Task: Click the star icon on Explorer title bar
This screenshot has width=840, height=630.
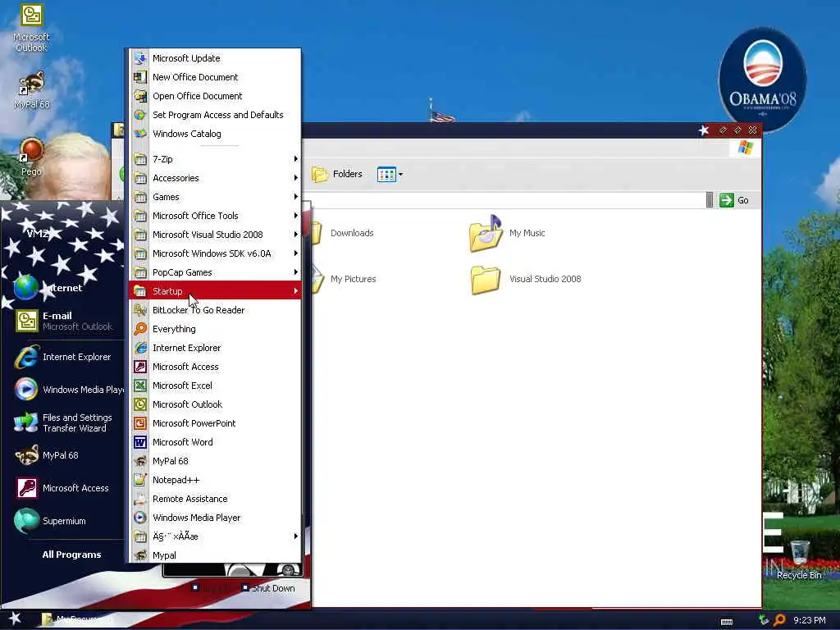Action: click(703, 130)
